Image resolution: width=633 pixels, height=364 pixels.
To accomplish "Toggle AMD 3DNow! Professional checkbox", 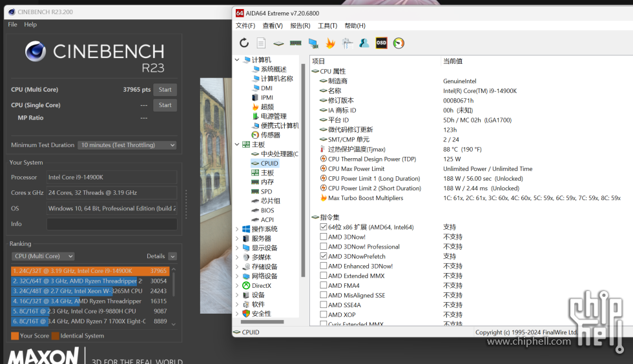I will (324, 246).
